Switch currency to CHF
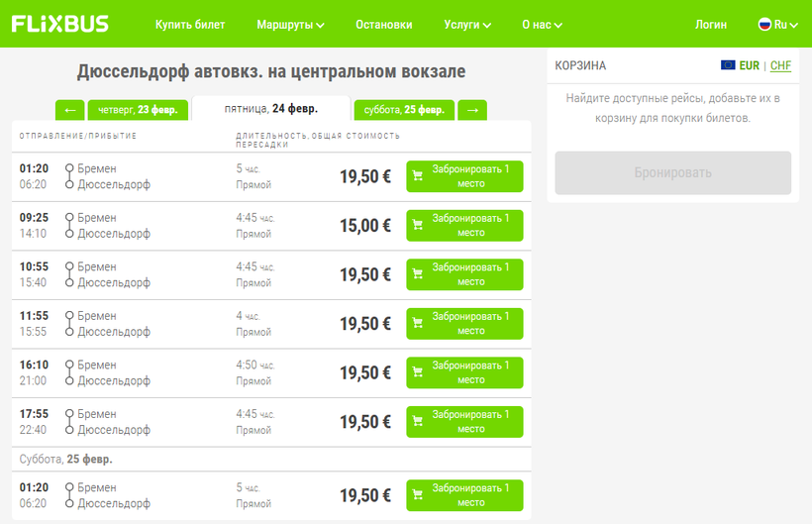This screenshot has height=524, width=812. (780, 65)
